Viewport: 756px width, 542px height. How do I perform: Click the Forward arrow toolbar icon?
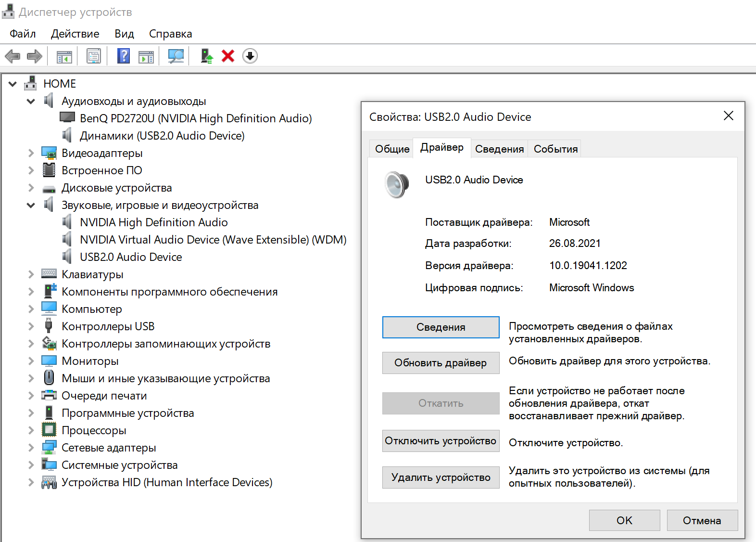[35, 56]
